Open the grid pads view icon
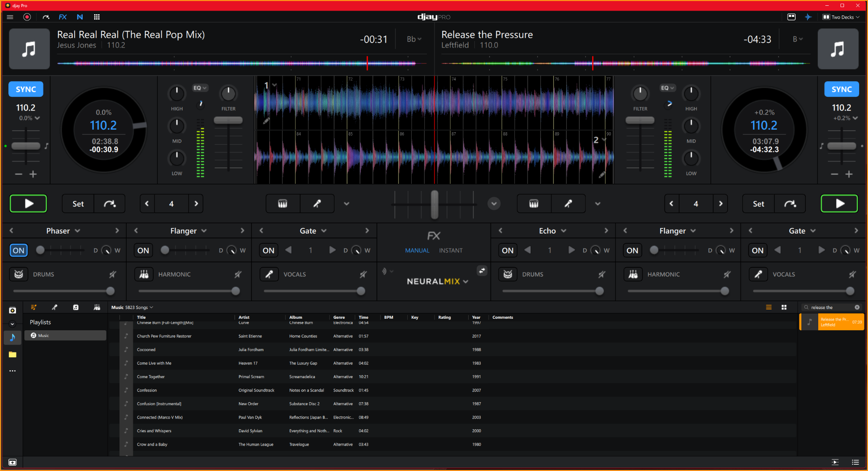The image size is (868, 471). point(97,17)
